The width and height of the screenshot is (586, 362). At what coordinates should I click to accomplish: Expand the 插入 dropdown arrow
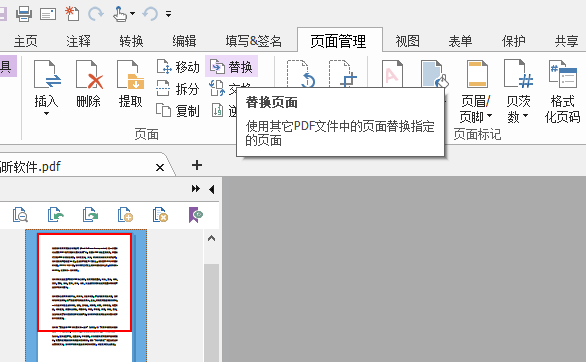click(x=46, y=113)
